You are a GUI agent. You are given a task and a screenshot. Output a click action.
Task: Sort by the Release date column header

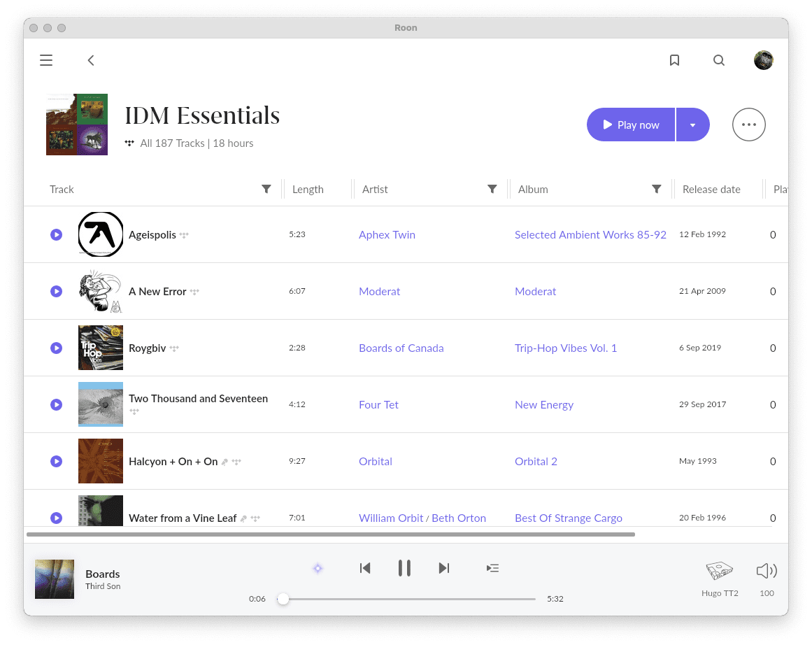click(711, 189)
